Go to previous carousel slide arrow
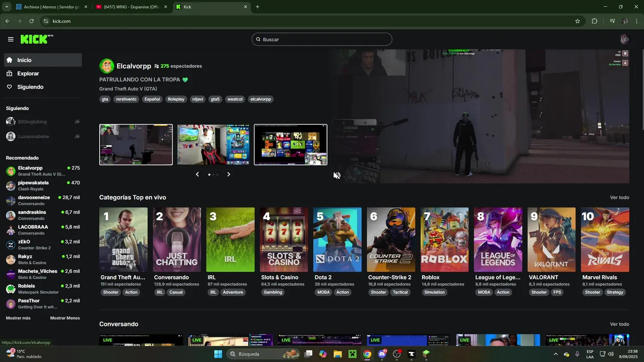 click(197, 174)
